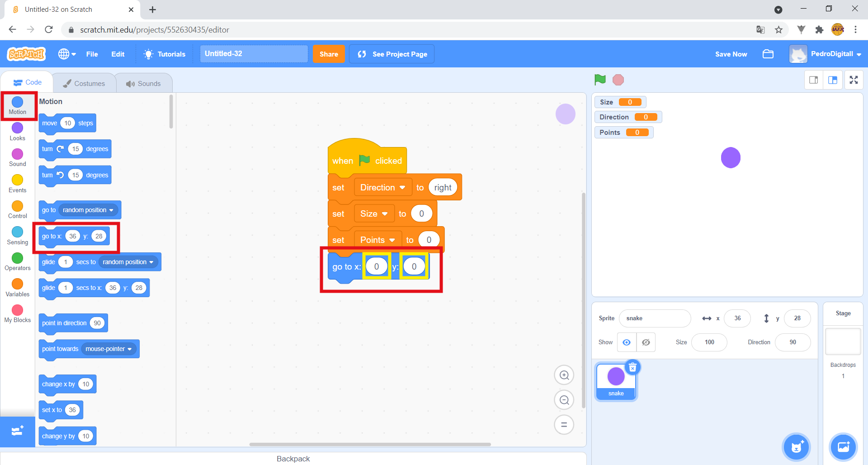Screen dimensions: 868x465
Task: Click the workspace vertical scrollbar
Action: 584,300
